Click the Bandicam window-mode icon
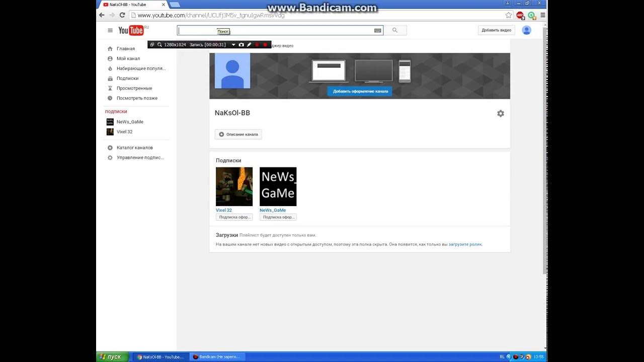The height and width of the screenshot is (362, 644). (x=152, y=45)
